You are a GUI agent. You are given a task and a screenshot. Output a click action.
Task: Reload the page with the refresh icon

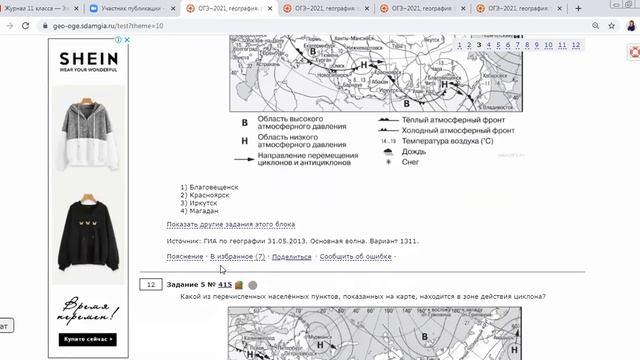[25, 26]
